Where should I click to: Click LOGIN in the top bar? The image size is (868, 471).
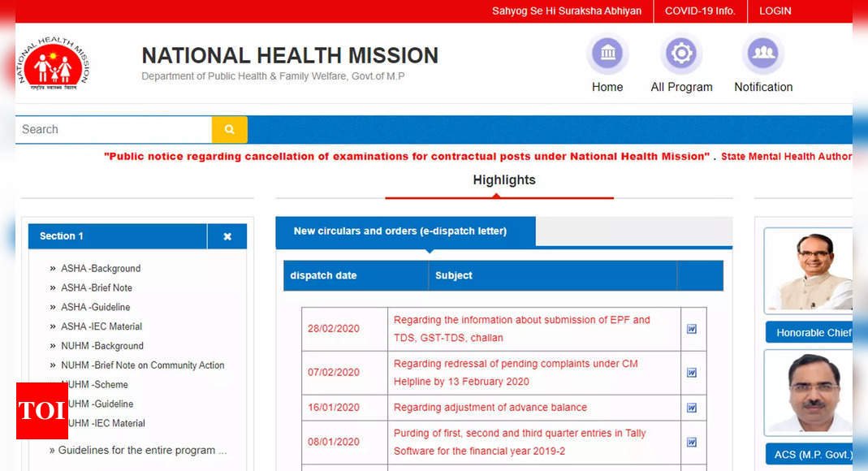775,11
